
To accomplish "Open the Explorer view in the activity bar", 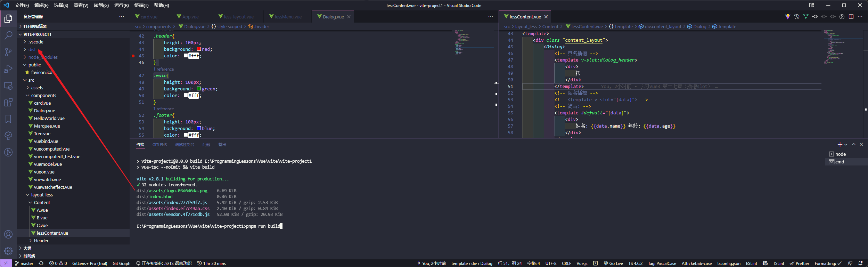I will (8, 18).
